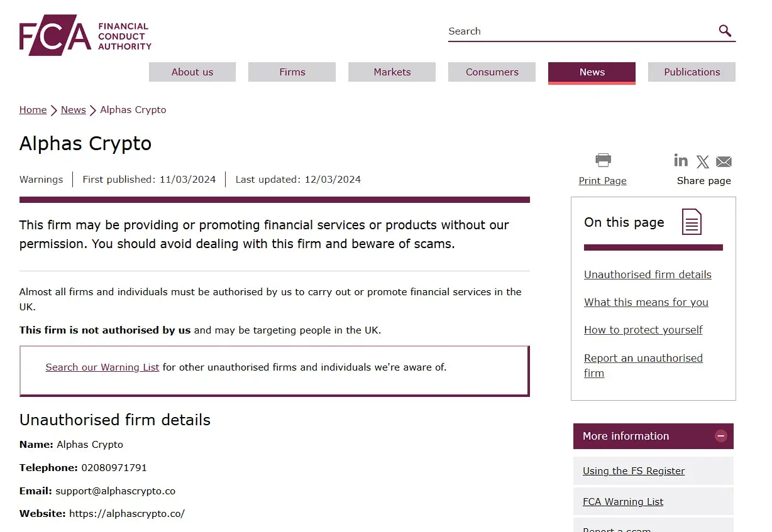
Task: Open the About us menu
Action: [192, 72]
